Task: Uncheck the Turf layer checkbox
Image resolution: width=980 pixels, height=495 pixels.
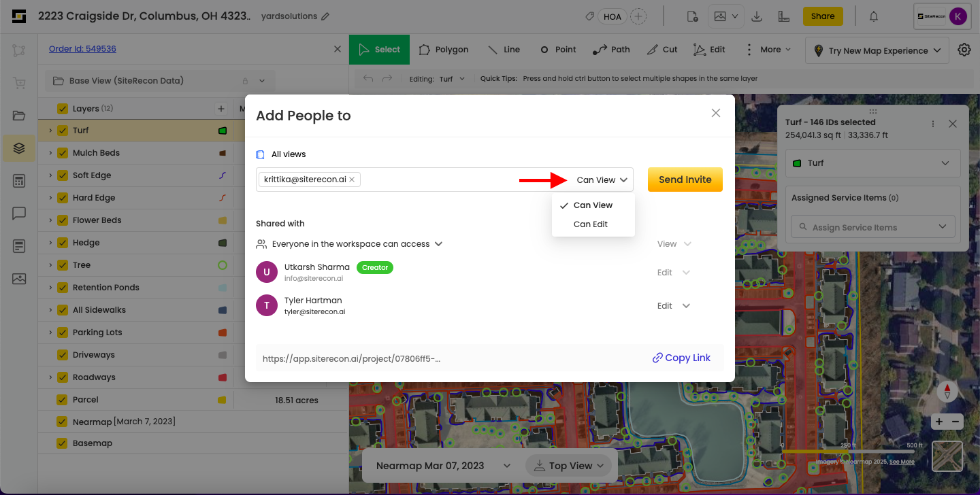Action: click(63, 131)
